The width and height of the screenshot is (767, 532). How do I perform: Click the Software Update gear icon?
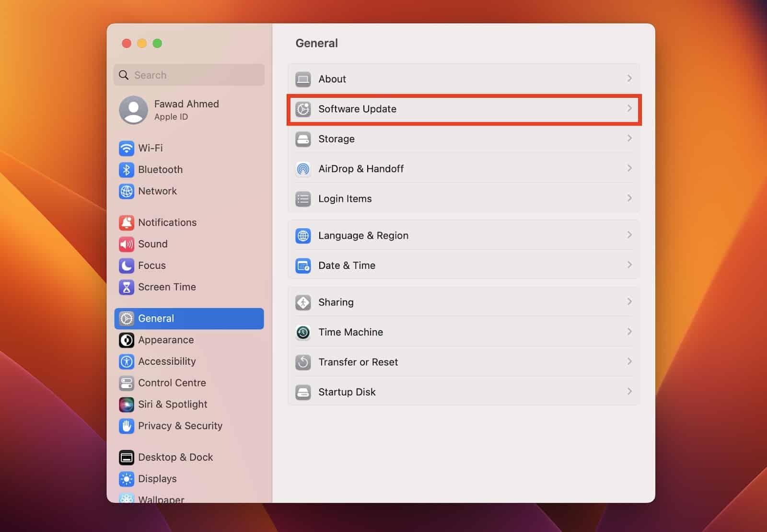pos(303,109)
